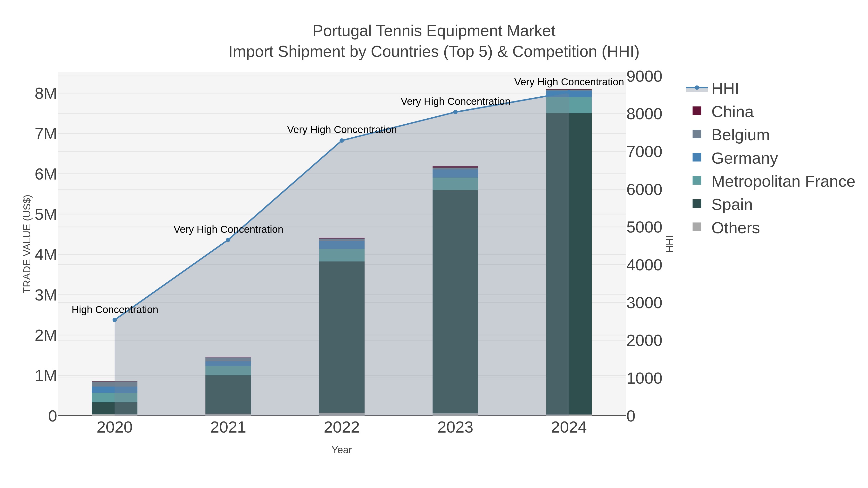
Task: Click the Others gray swatch
Action: (697, 227)
